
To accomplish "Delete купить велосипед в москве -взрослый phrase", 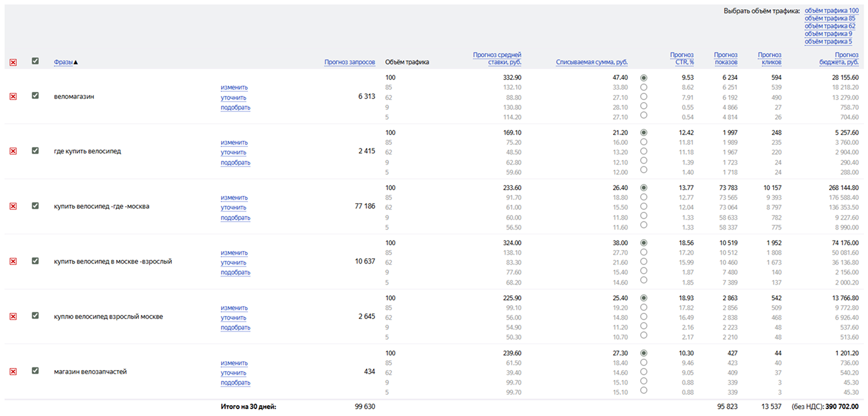I will [13, 261].
